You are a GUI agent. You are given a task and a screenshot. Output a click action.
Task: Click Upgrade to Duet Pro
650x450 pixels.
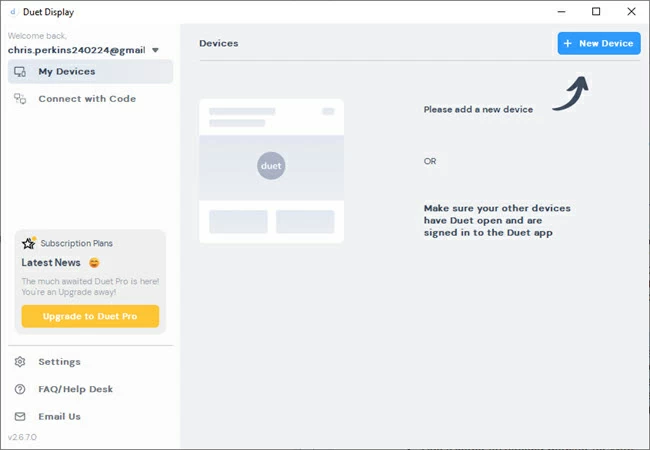(90, 316)
